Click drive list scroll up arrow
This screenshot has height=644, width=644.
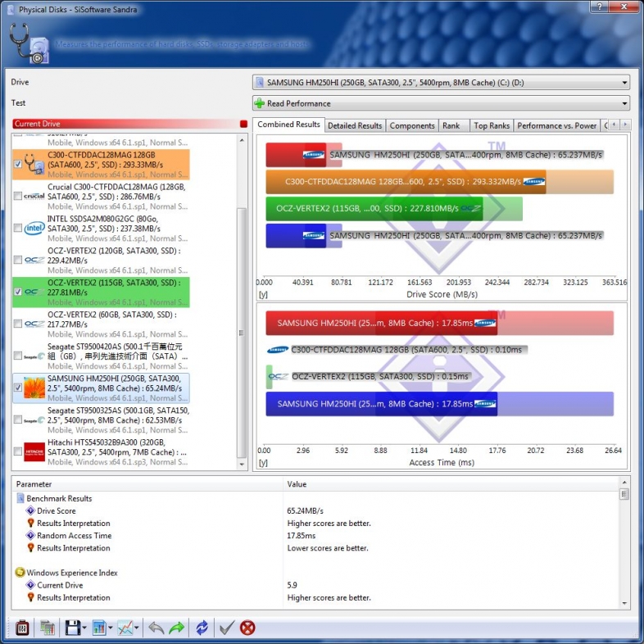point(242,140)
